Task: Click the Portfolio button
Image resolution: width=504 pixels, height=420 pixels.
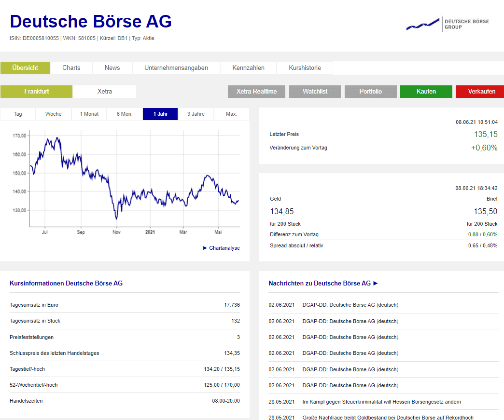Action: [x=371, y=92]
